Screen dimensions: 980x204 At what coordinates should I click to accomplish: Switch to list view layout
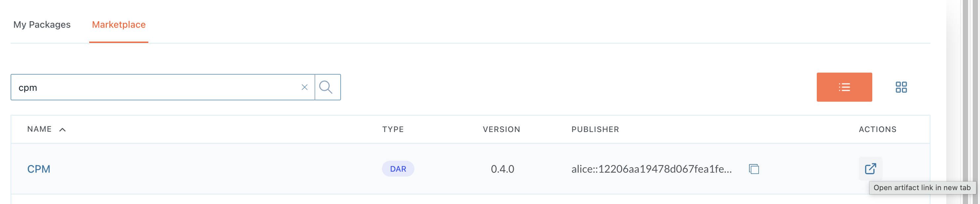(x=844, y=87)
